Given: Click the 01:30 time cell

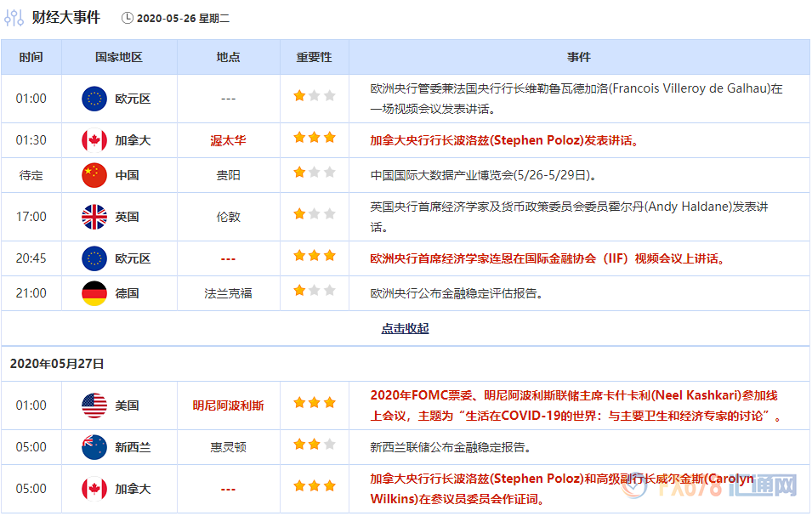Looking at the screenshot, I should pos(31,140).
